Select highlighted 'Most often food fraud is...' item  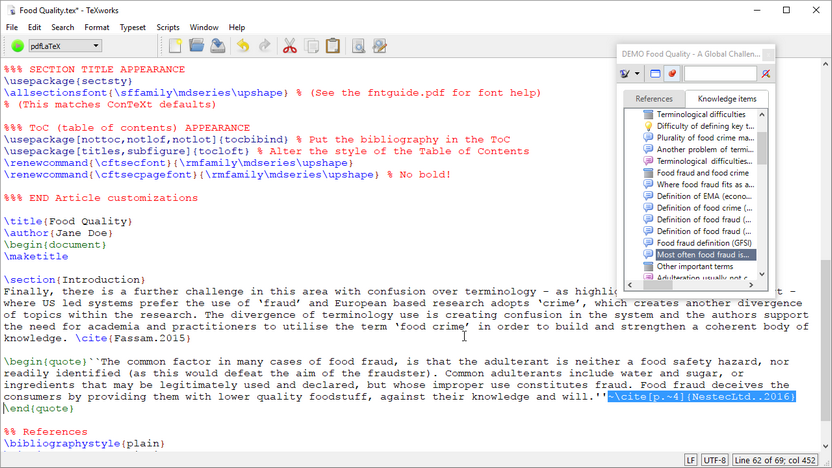coord(706,255)
